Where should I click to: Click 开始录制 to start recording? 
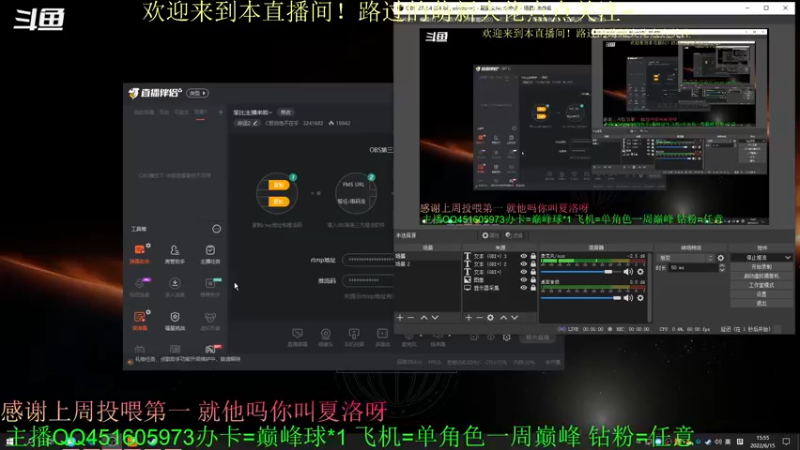pyautogui.click(x=761, y=267)
